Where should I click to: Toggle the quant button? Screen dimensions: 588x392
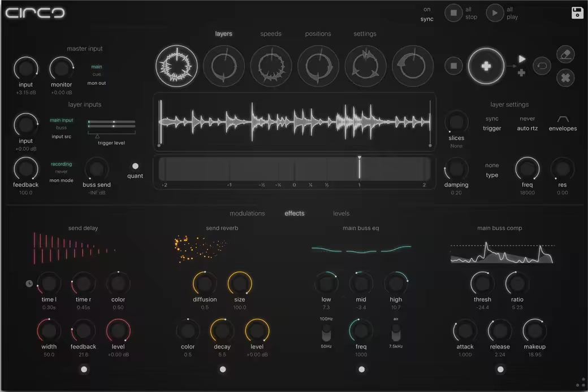(135, 166)
